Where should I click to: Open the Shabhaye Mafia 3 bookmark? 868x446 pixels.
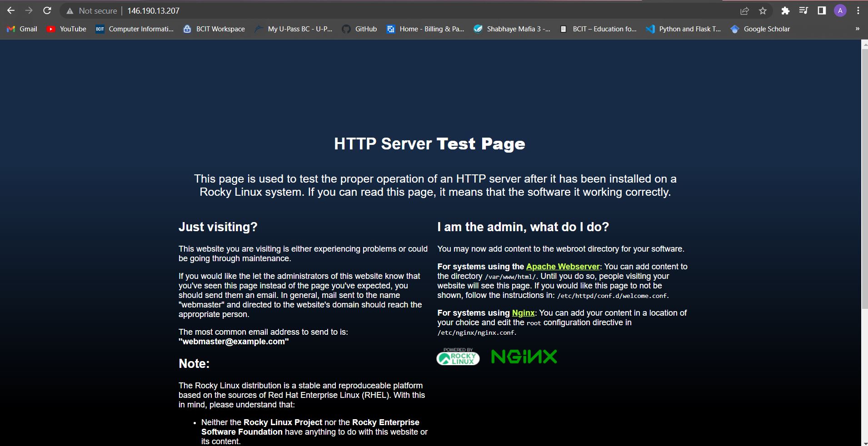pyautogui.click(x=512, y=29)
